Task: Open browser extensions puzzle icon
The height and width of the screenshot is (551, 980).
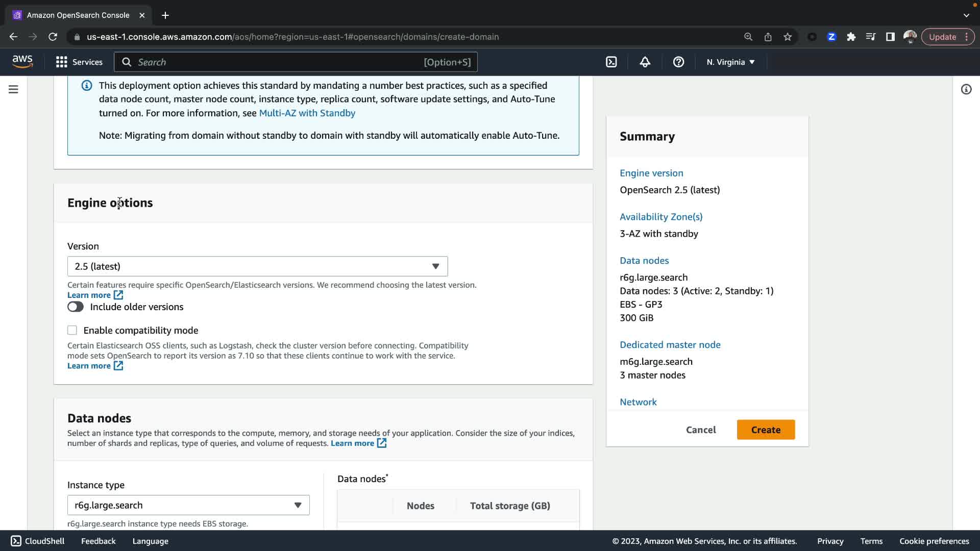Action: (x=851, y=37)
